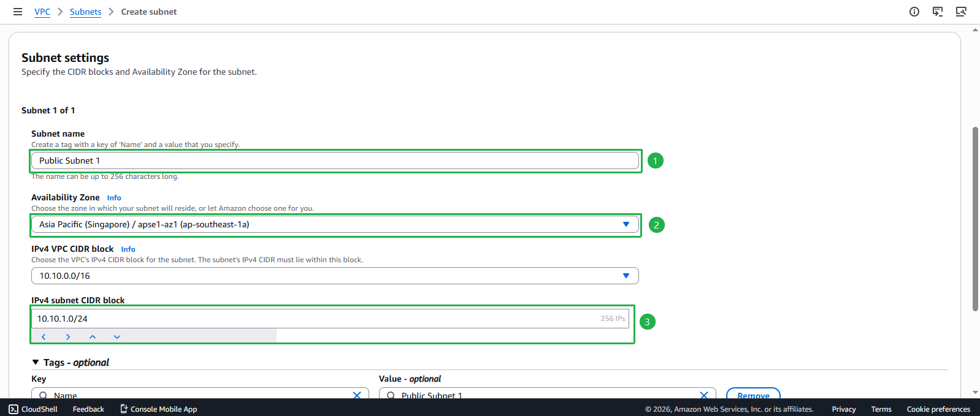Screen dimensions: 980x416
Task: Open Cookie preferences in footer
Action: coord(938,409)
